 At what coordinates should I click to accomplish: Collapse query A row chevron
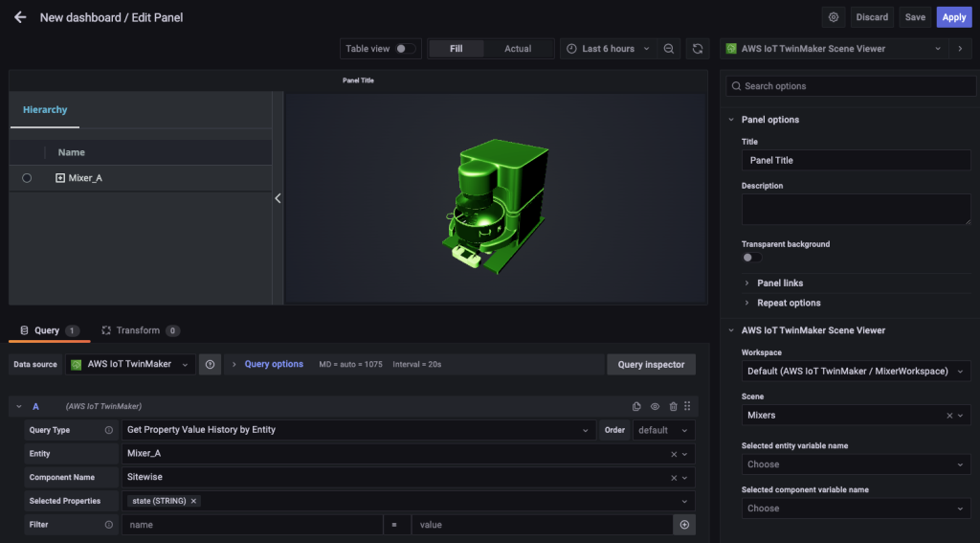click(x=19, y=407)
